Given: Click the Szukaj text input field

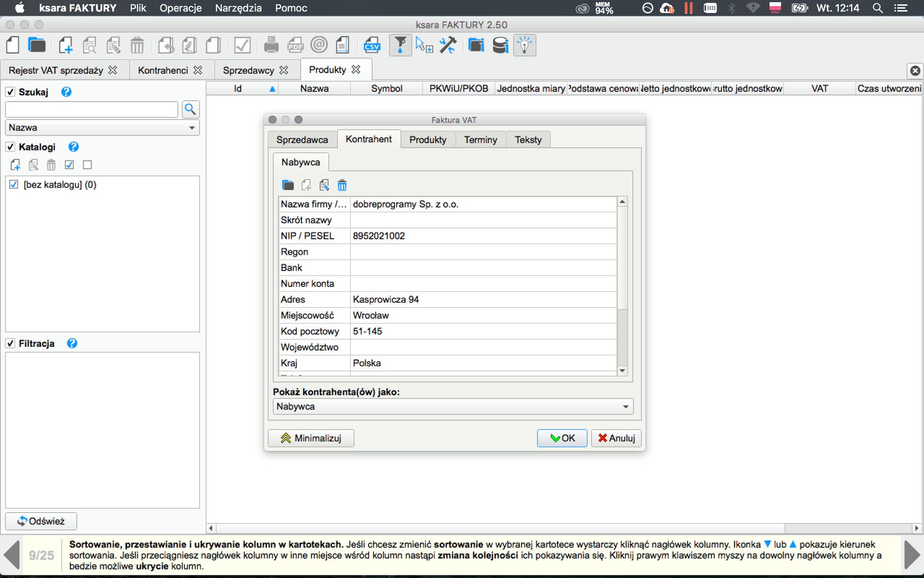Looking at the screenshot, I should (92, 109).
